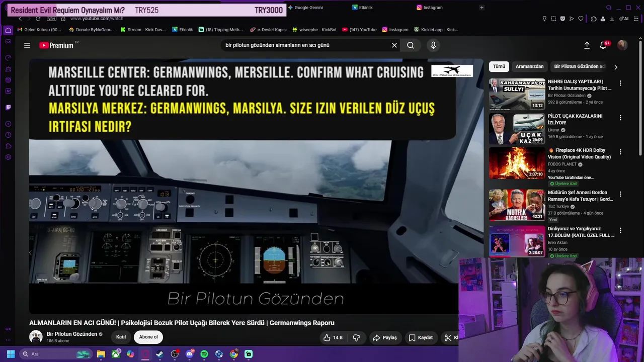Open Dinliyoruz ve Yargılıyoruz 17.BÖLÜM title
The height and width of the screenshot is (362, 644).
pyautogui.click(x=581, y=232)
